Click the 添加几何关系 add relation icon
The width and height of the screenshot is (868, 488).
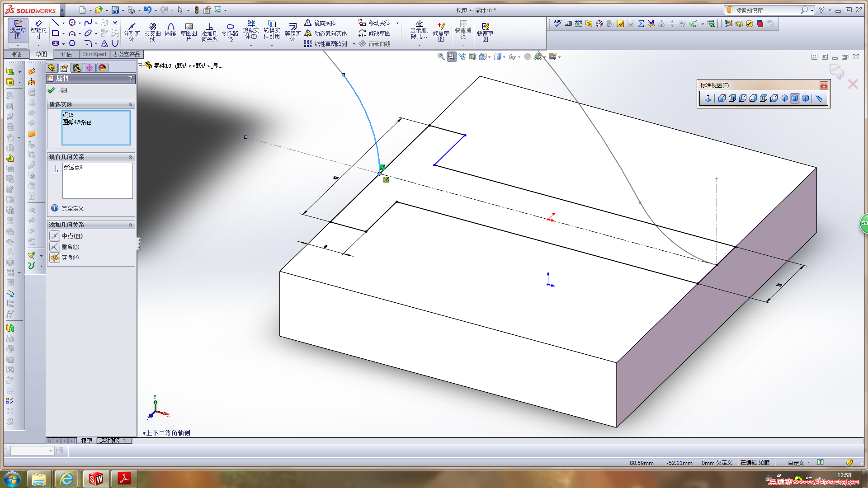(x=209, y=32)
